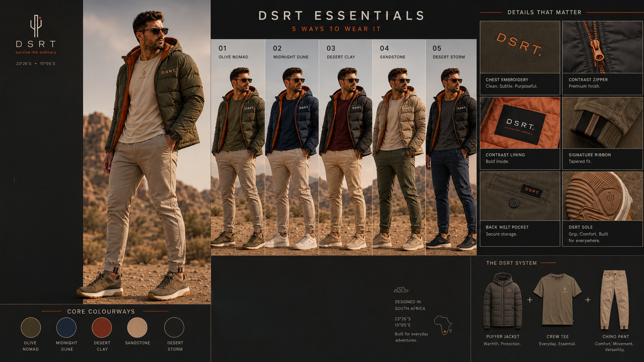Image resolution: width=644 pixels, height=362 pixels.
Task: Click the plus sign after Puffer Jacket
Action: pos(530,300)
